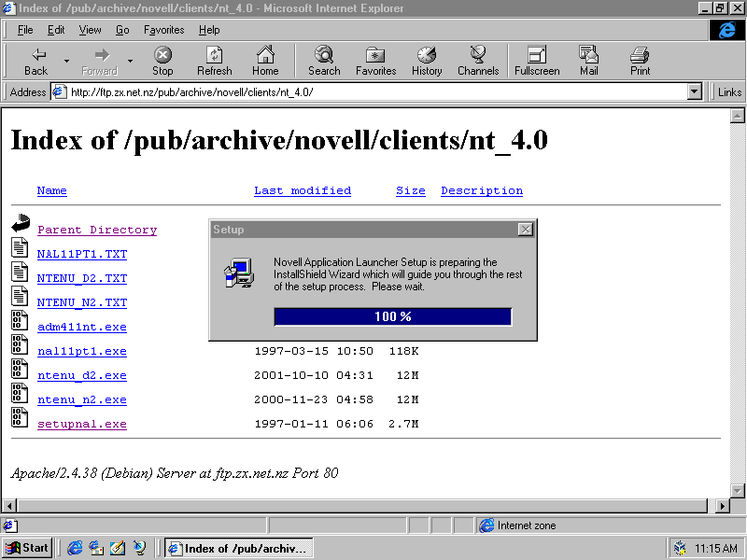Click the binary file icon beside ntenu_d2.exe
This screenshot has width=747, height=560.
[20, 370]
